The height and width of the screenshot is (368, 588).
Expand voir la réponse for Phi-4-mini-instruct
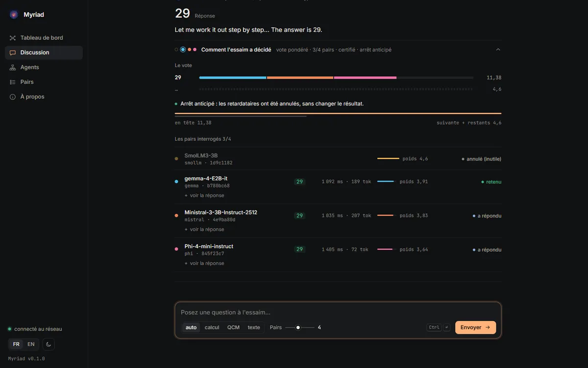pyautogui.click(x=204, y=263)
